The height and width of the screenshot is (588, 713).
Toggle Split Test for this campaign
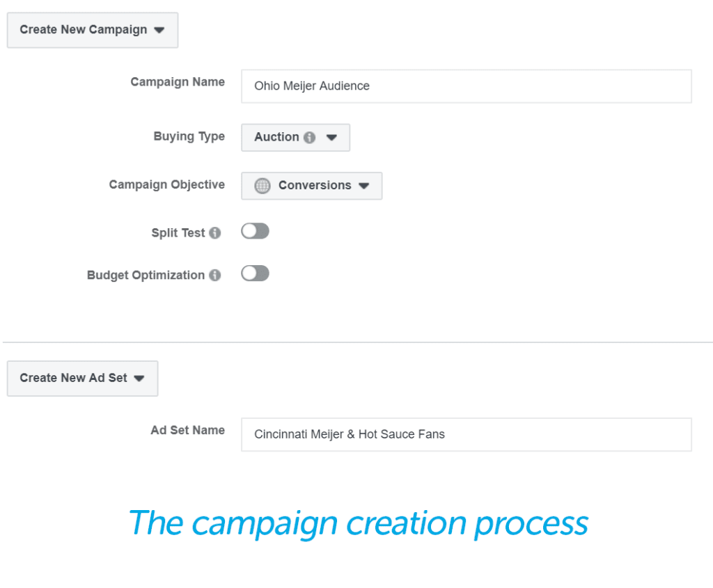point(255,230)
